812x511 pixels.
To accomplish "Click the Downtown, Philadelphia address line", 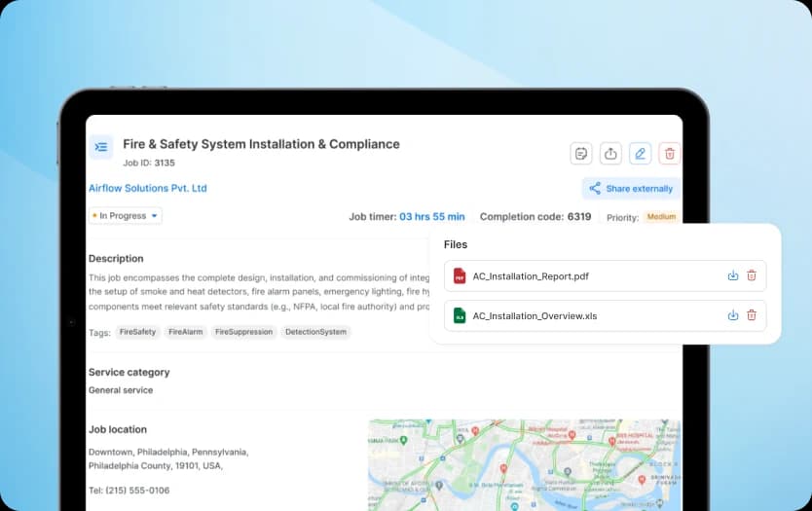I will (x=168, y=452).
